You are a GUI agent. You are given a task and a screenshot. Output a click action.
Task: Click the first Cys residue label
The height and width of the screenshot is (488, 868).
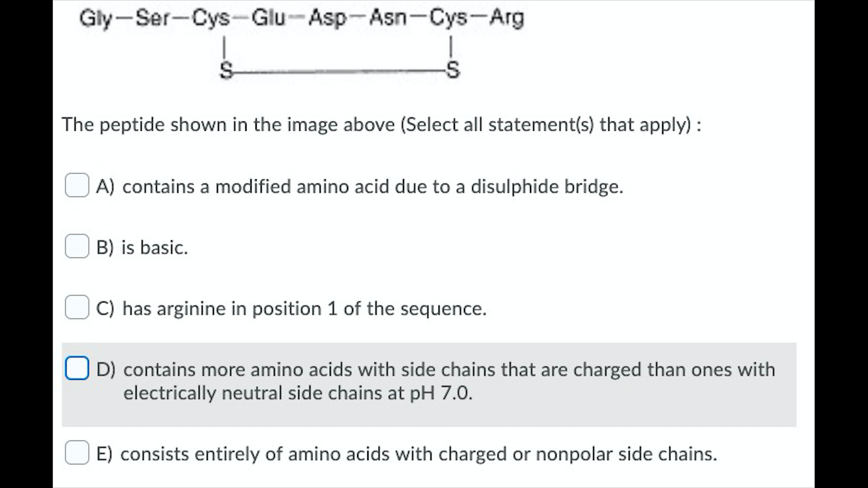(211, 17)
